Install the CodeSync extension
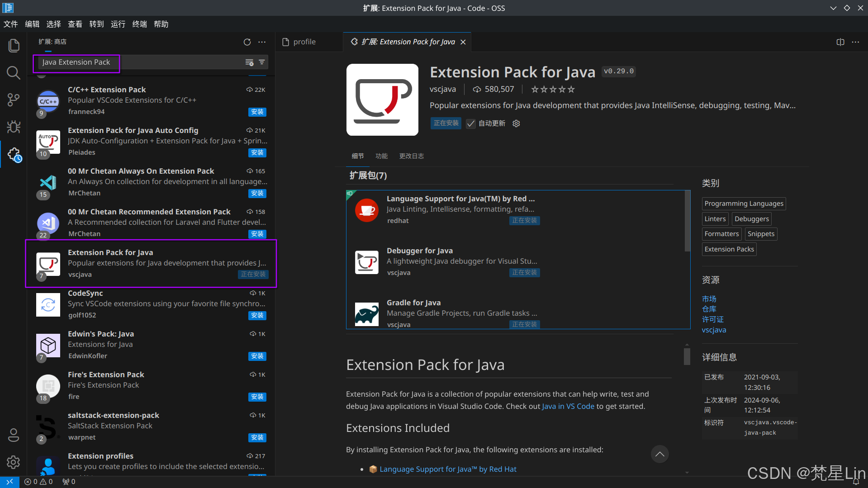The image size is (868, 488). [x=257, y=315]
